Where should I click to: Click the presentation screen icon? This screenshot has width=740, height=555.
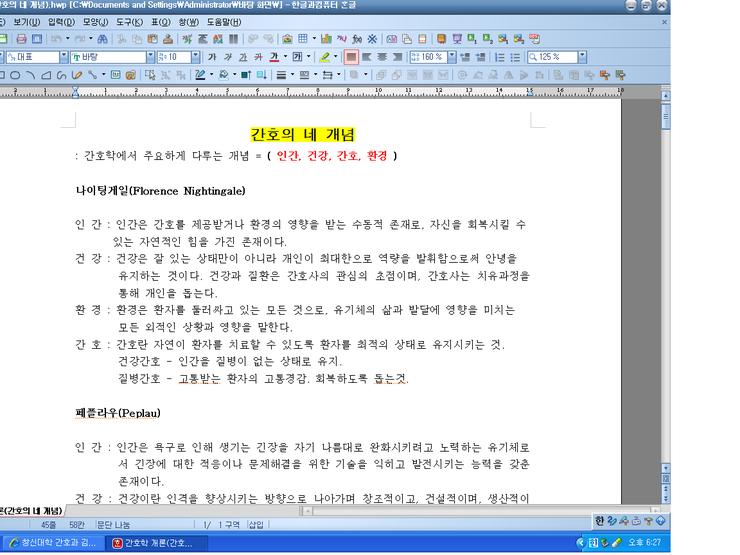[457, 39]
